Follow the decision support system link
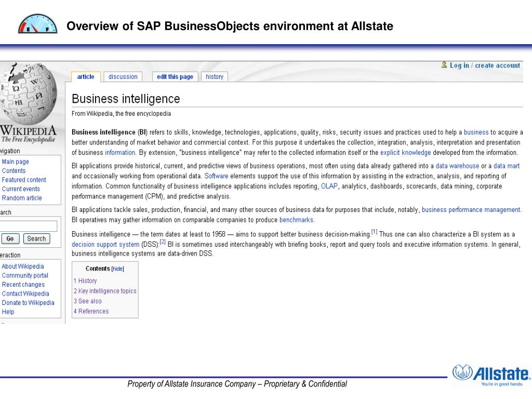 coord(105,244)
